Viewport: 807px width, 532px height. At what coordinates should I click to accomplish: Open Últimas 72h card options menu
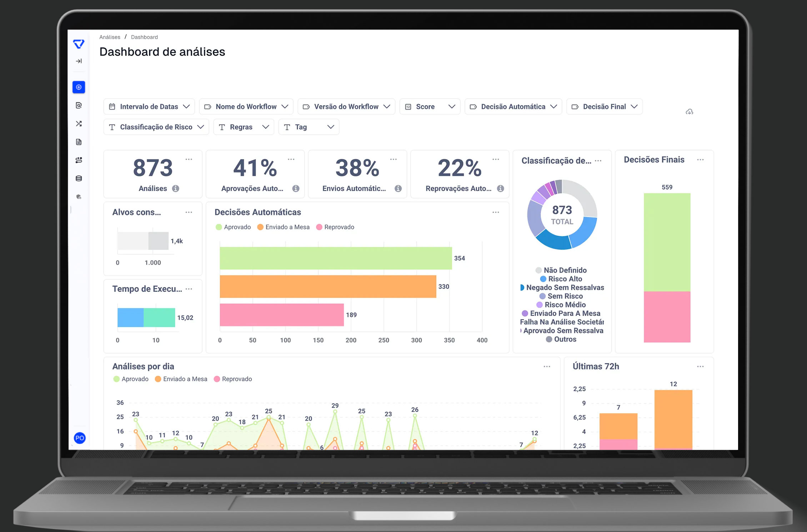pyautogui.click(x=700, y=366)
